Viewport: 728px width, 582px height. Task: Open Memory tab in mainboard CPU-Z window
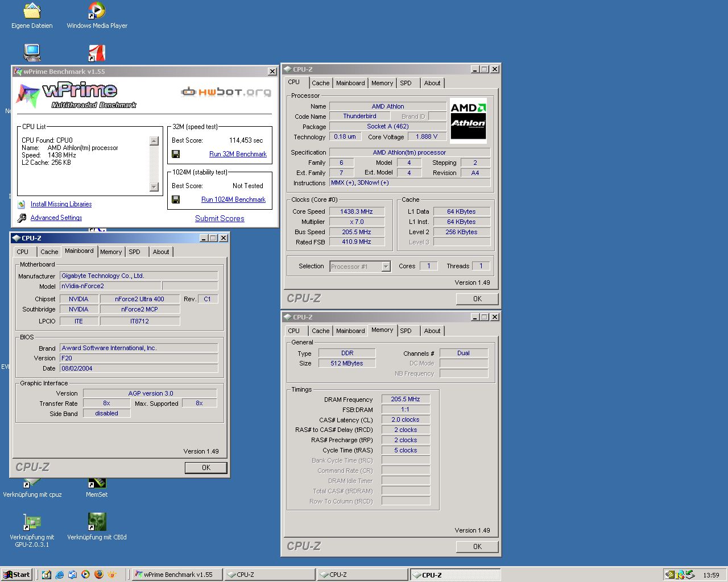111,252
